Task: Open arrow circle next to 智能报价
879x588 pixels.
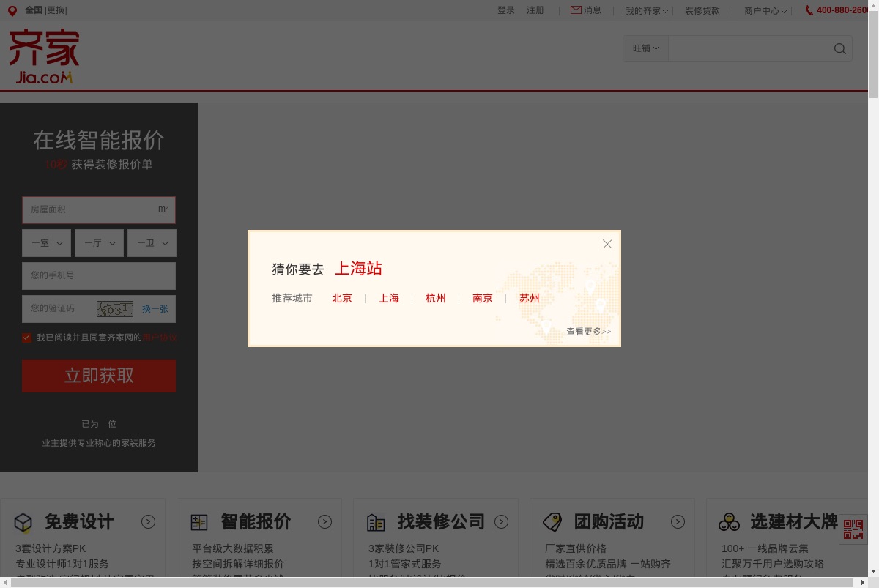Action: click(x=325, y=521)
